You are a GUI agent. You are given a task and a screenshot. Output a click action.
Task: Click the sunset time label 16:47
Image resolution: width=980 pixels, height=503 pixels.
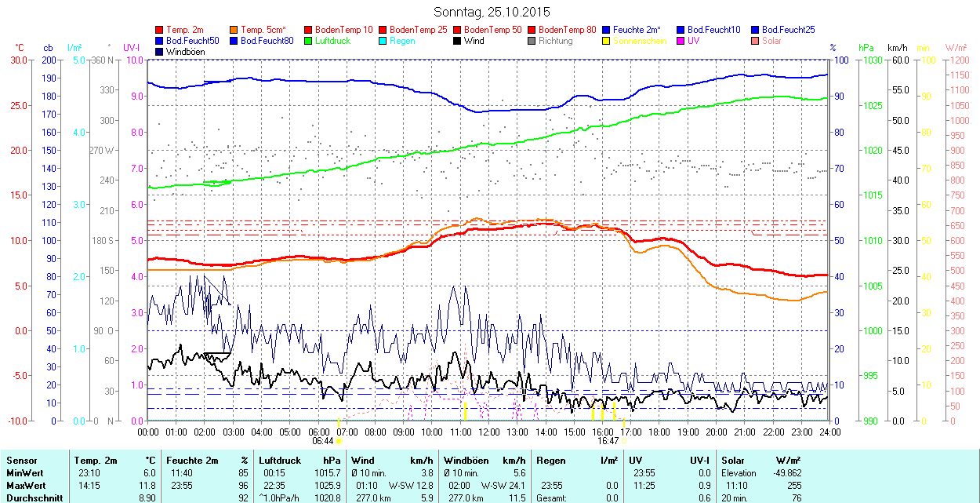[608, 441]
